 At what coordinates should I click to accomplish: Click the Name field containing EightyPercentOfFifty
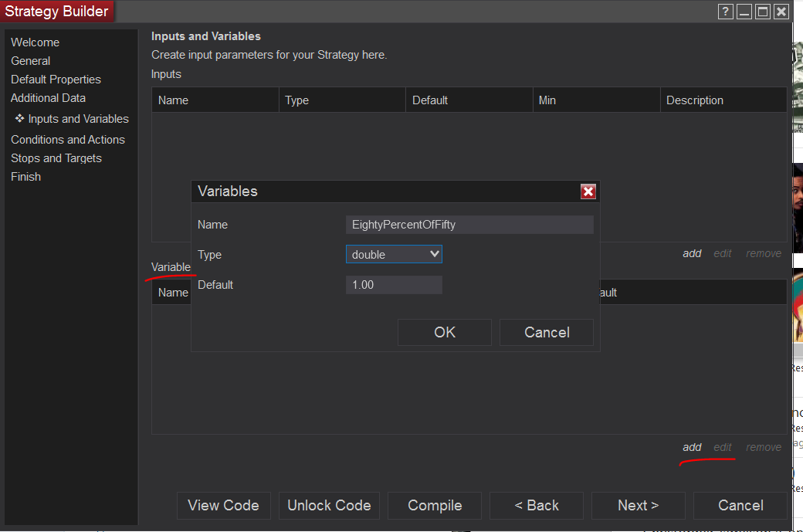[469, 225]
